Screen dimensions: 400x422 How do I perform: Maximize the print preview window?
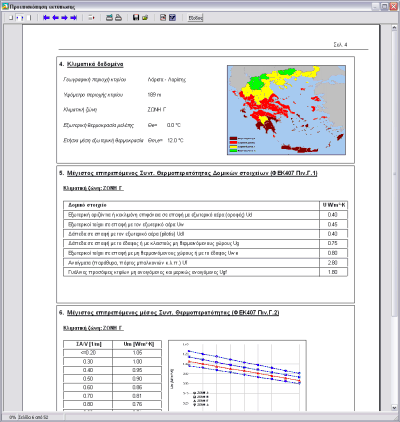(384, 6)
